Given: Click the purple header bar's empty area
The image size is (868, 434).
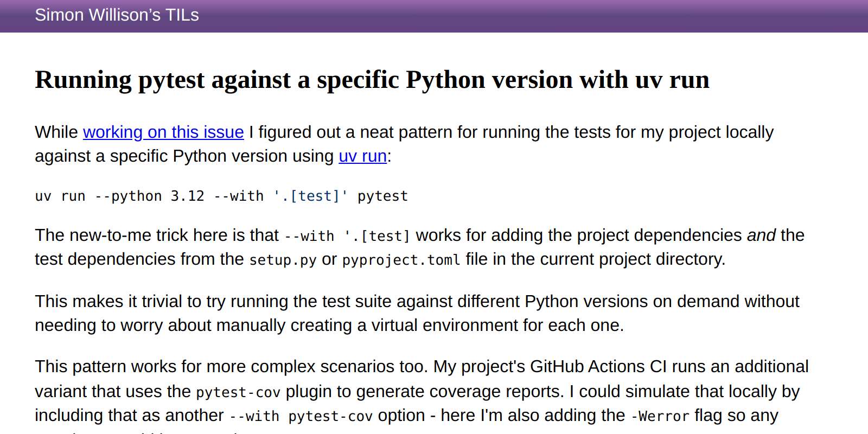Looking at the screenshot, I should pyautogui.click(x=542, y=15).
